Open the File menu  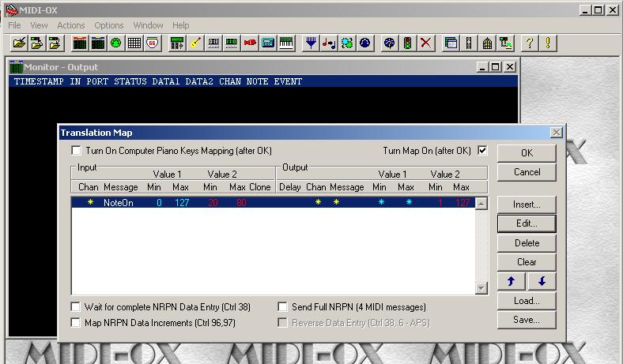[15, 25]
